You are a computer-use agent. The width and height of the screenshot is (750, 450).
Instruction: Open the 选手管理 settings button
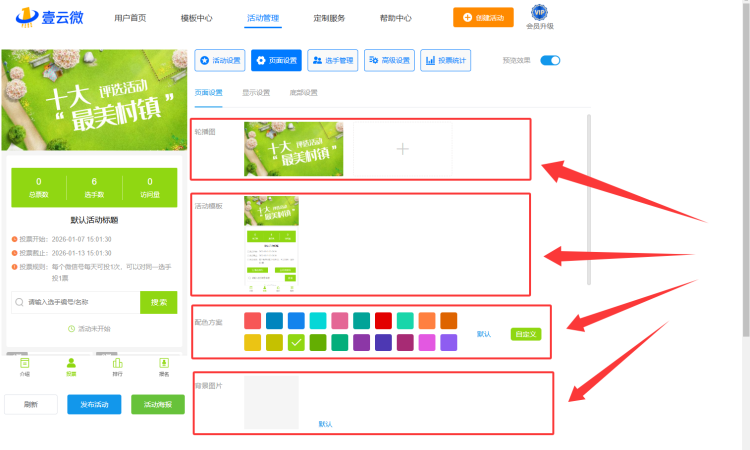point(333,60)
